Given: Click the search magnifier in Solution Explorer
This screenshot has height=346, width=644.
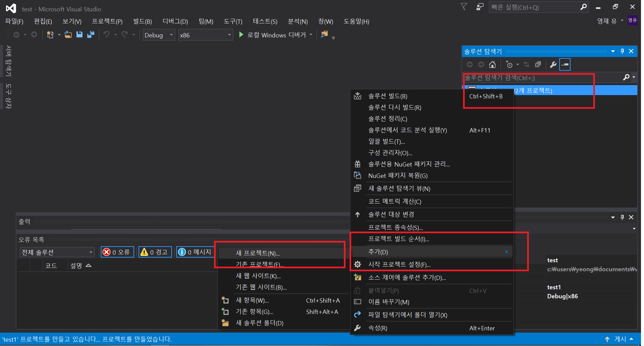Looking at the screenshot, I should click(x=626, y=77).
